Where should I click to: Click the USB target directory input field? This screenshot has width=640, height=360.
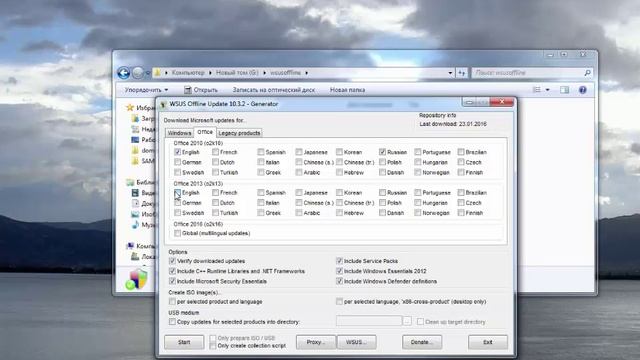click(x=369, y=321)
